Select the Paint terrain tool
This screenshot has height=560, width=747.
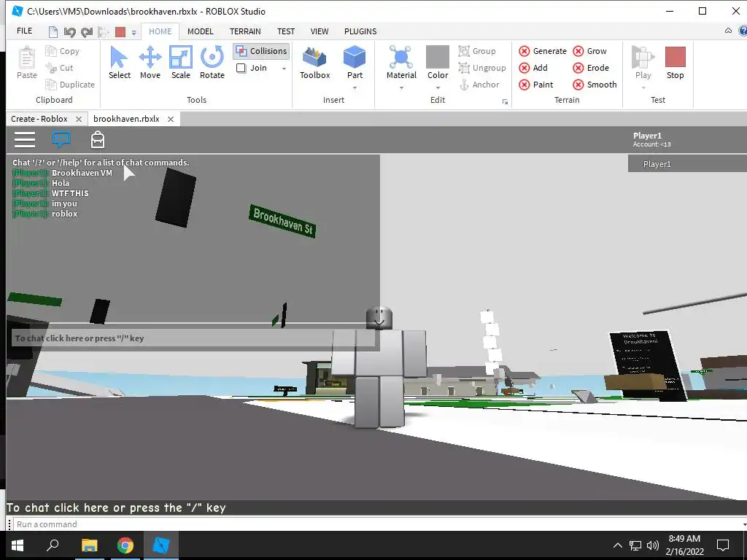coord(536,85)
